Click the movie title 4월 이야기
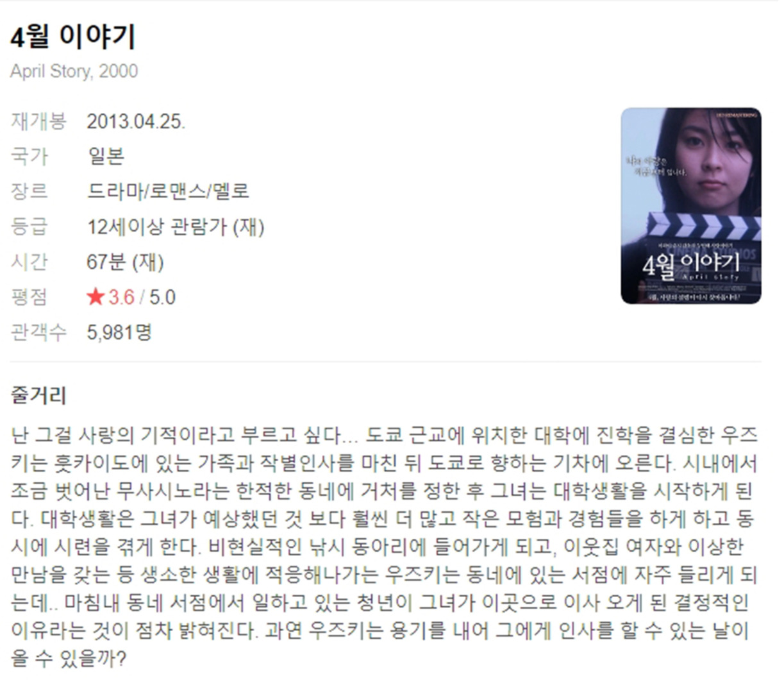This screenshot has width=784, height=687. pyautogui.click(x=73, y=37)
